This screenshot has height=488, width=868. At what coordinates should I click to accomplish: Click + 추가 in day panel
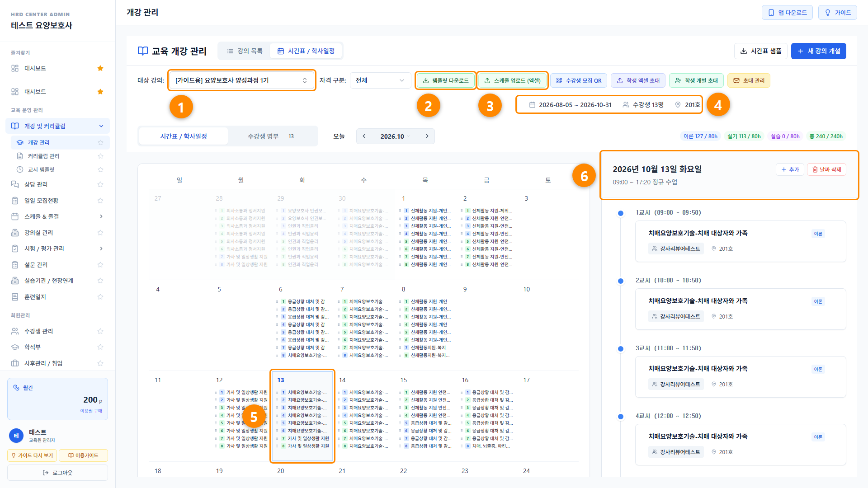click(x=790, y=169)
